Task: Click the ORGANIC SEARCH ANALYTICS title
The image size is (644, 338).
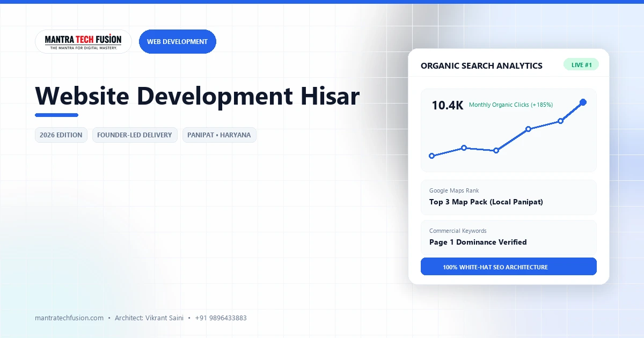Action: point(481,65)
